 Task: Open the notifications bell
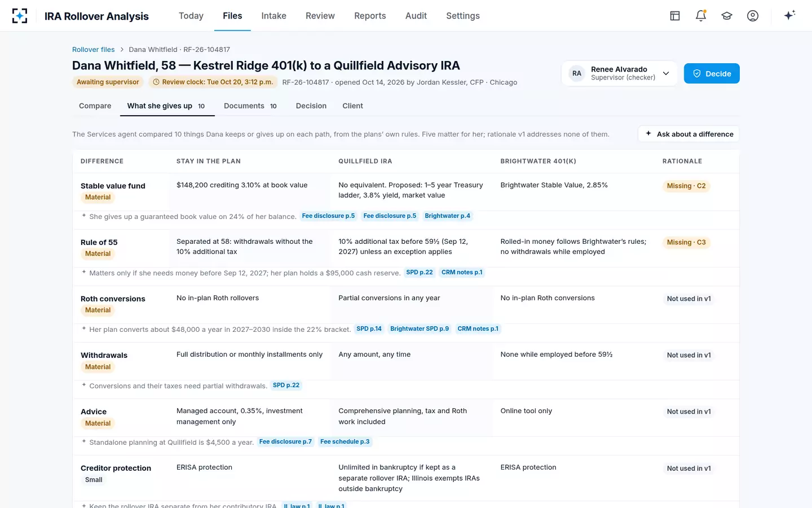point(701,16)
